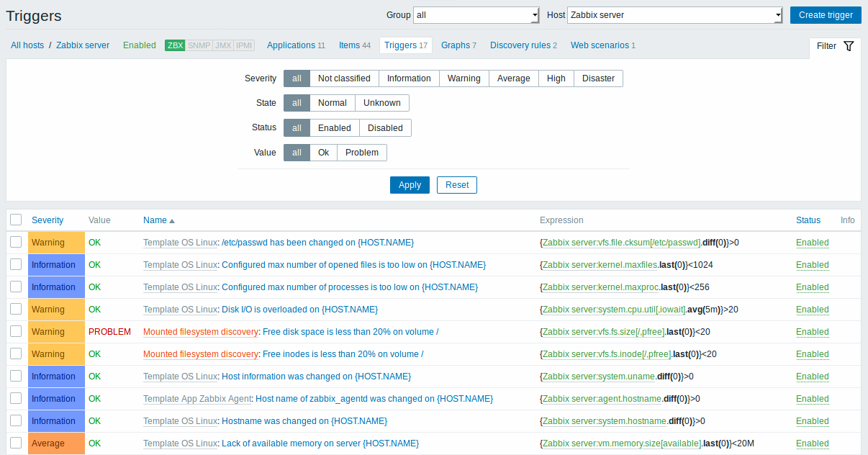This screenshot has width=868, height=455.
Task: Open the Discovery rules tab
Action: tap(523, 45)
